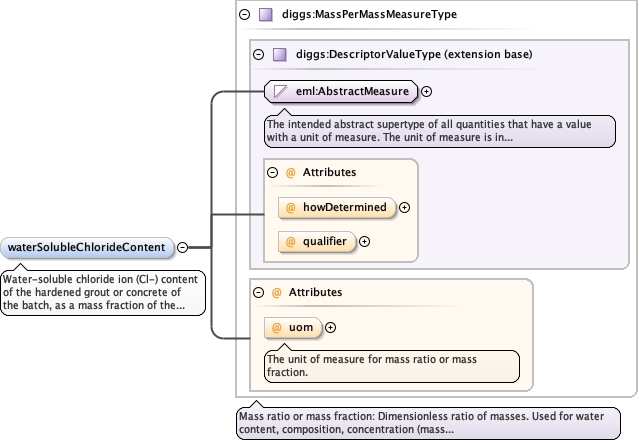The image size is (639, 443).
Task: Collapse the Attributes group containing howDetermined
Action: coord(272,172)
